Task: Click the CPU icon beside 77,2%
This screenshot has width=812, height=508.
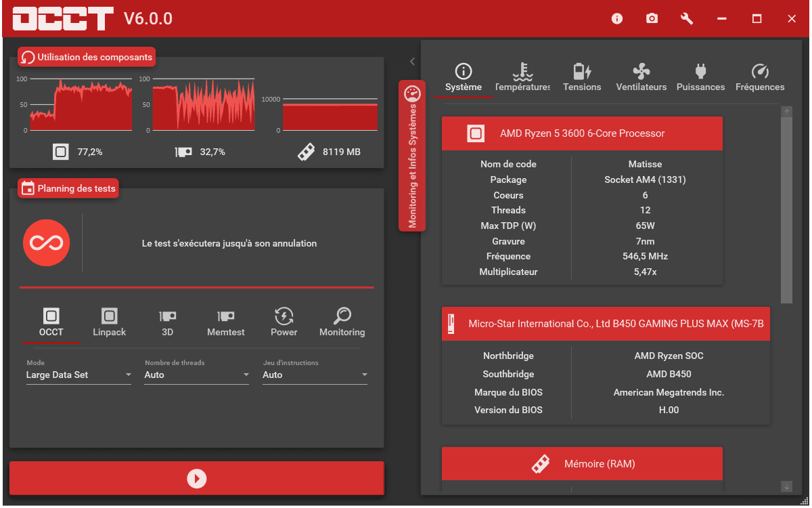Action: tap(61, 152)
